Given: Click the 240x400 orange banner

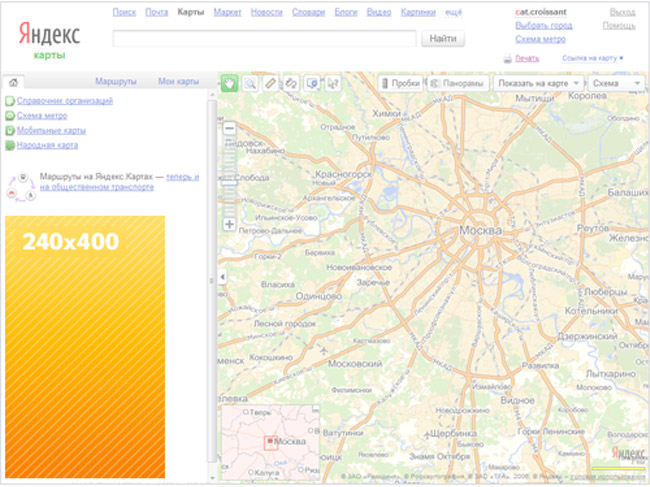Looking at the screenshot, I should click(85, 347).
